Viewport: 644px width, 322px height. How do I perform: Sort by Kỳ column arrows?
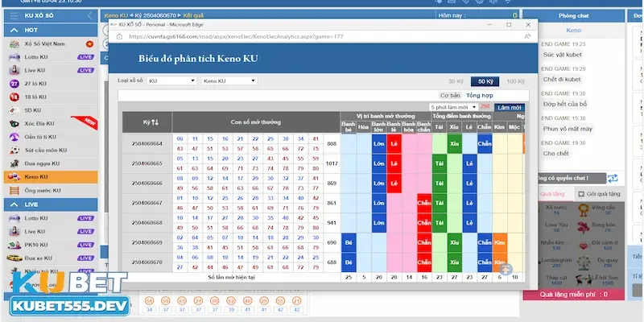(155, 122)
